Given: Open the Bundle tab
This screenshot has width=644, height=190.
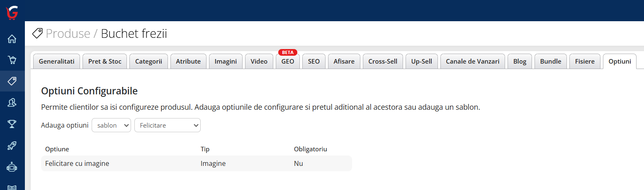Looking at the screenshot, I should 551,61.
